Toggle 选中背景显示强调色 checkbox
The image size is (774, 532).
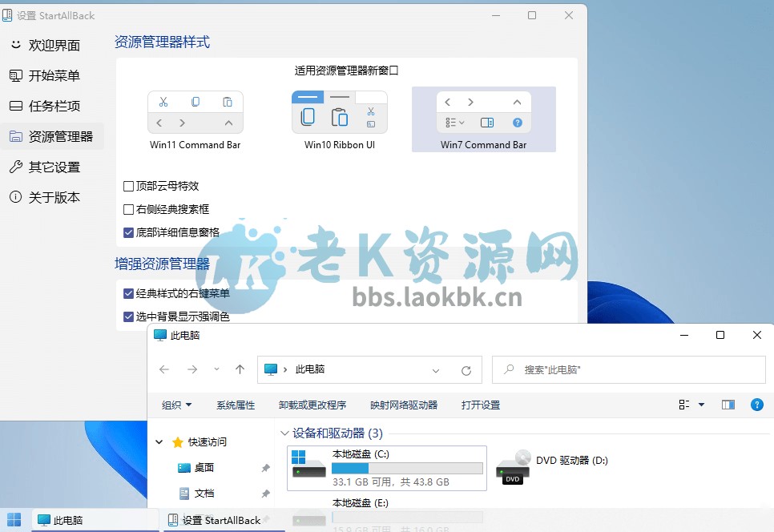(128, 316)
